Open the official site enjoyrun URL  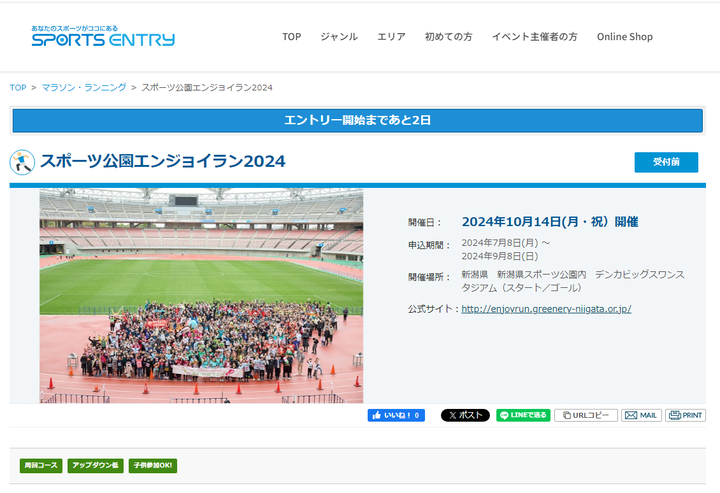click(x=546, y=309)
